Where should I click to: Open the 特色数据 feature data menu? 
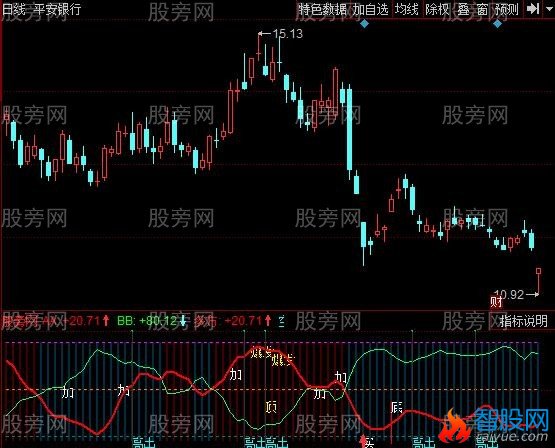(322, 10)
